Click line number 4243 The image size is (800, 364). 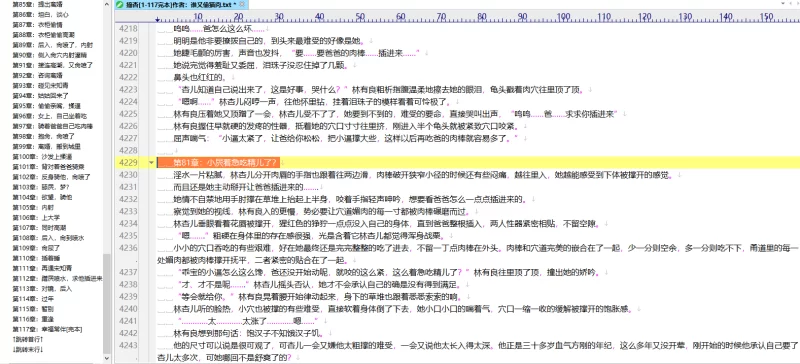pos(128,345)
